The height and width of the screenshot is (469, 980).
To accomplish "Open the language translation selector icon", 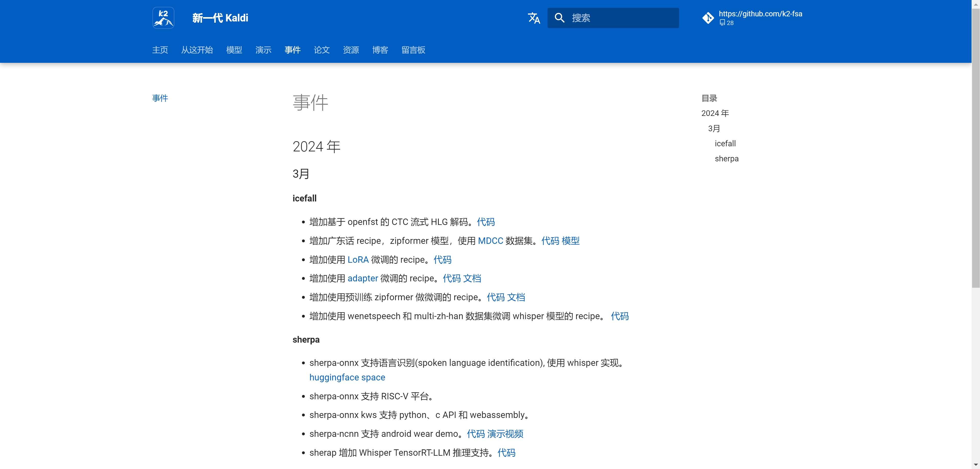I will [x=534, y=18].
